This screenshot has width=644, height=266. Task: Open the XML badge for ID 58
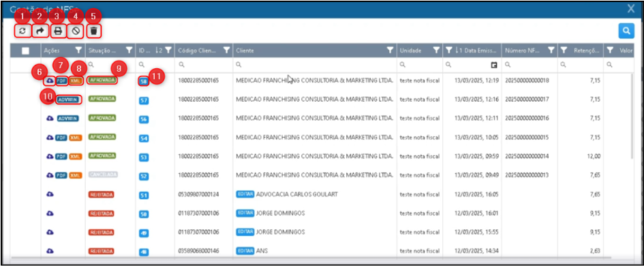click(x=76, y=81)
